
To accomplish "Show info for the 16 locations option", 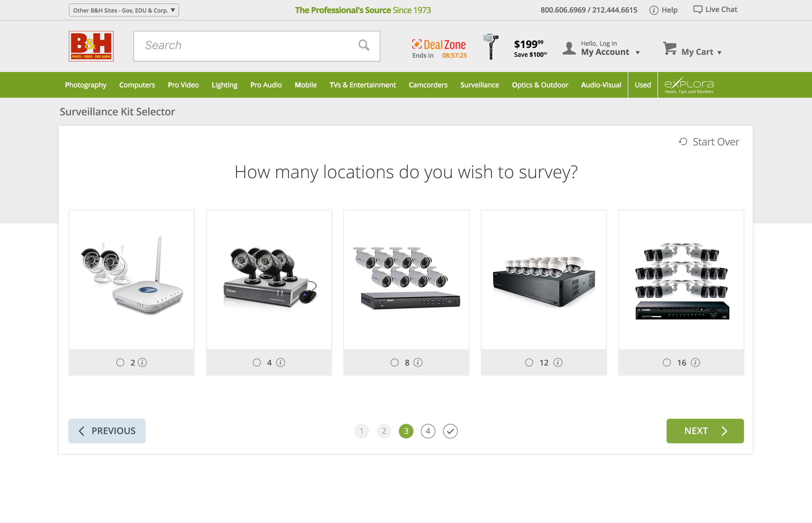I will pos(695,363).
